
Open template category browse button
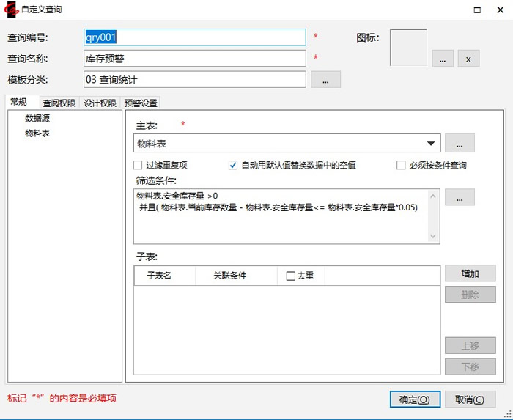click(x=325, y=79)
